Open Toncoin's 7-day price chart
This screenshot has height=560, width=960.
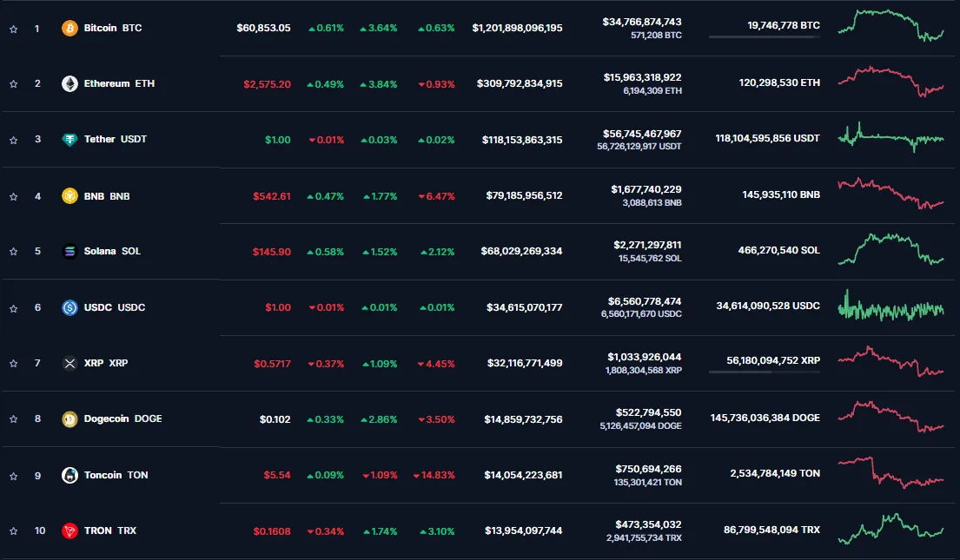point(890,473)
